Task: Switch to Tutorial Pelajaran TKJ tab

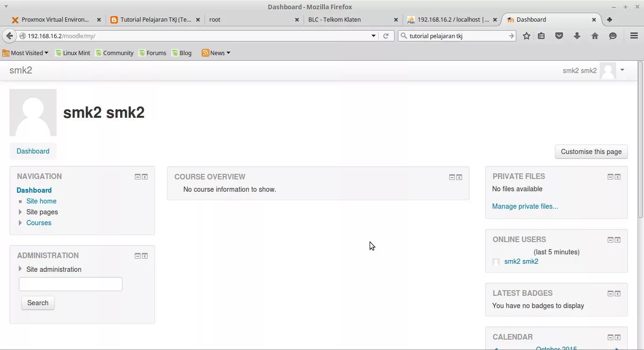Action: [x=155, y=20]
